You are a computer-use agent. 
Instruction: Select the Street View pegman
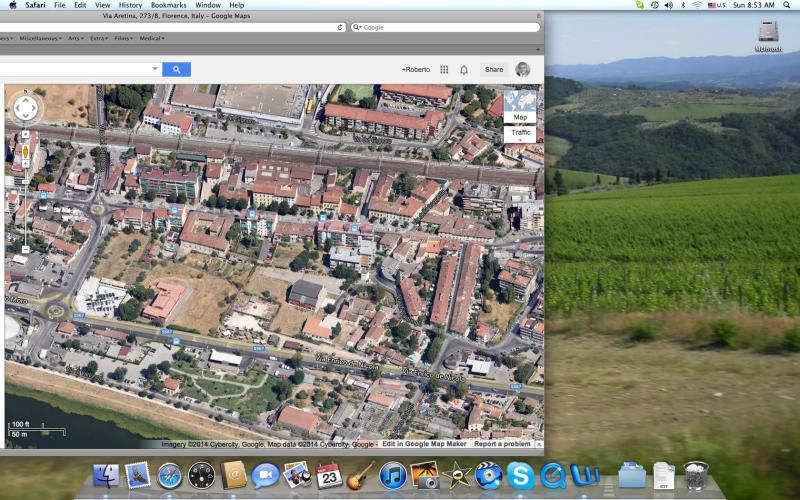pyautogui.click(x=25, y=152)
